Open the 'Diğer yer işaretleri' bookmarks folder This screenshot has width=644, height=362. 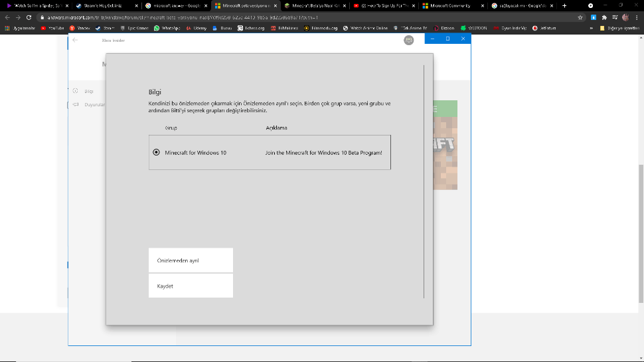tap(619, 29)
